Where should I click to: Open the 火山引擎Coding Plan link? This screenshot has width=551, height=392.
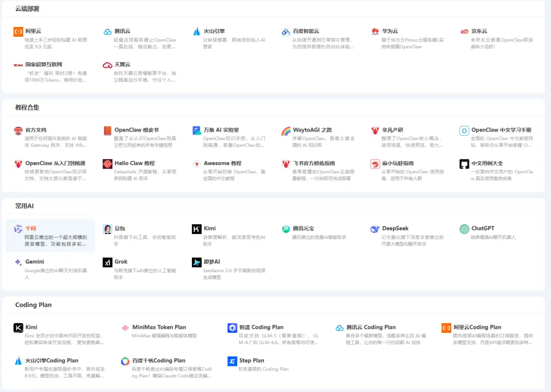click(52, 360)
